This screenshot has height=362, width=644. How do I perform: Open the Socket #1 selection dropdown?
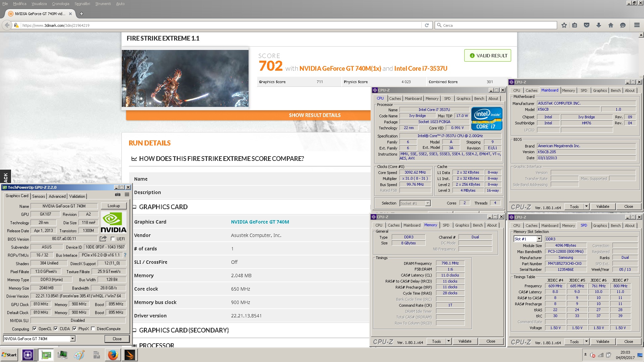[x=428, y=203]
